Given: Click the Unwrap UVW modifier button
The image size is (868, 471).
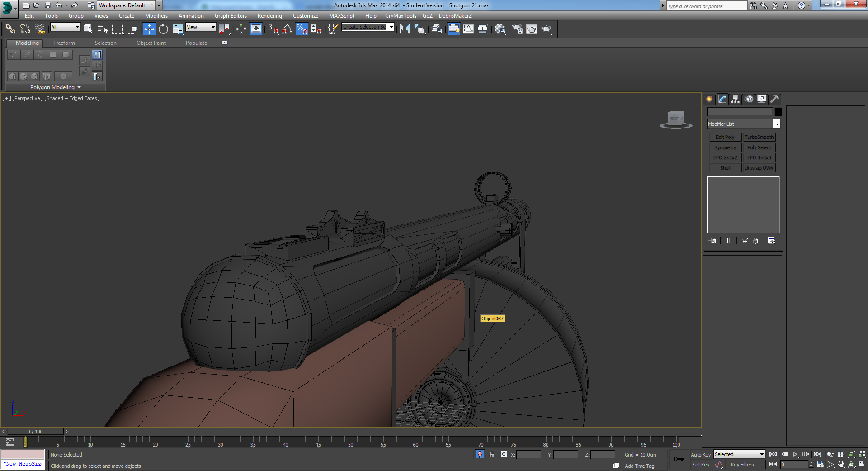Looking at the screenshot, I should [759, 168].
